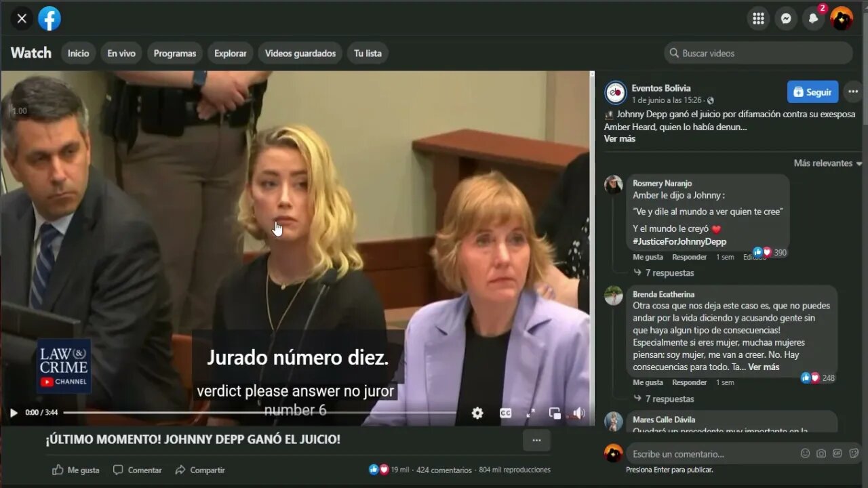868x488 pixels.
Task: Open the Tu lista tab
Action: (368, 53)
